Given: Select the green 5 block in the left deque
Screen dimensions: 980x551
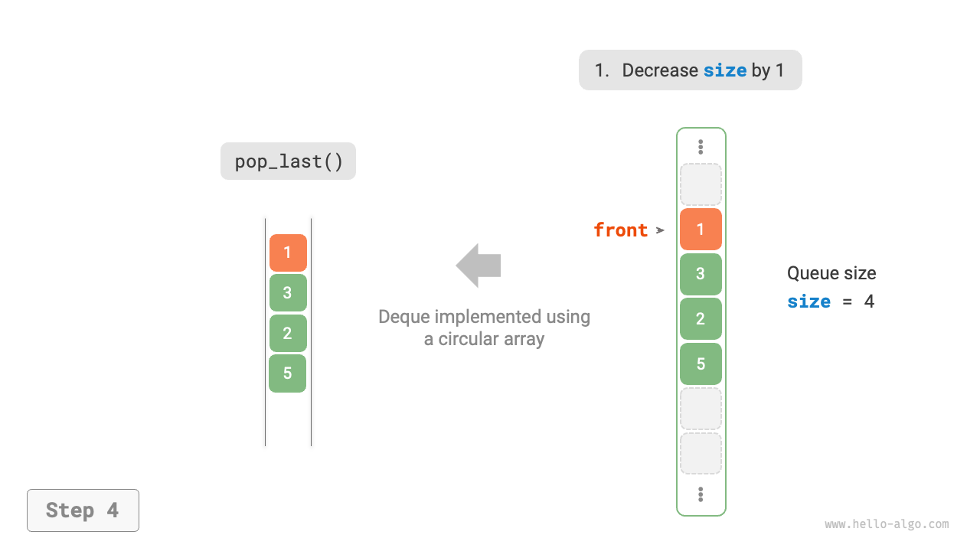Looking at the screenshot, I should click(x=288, y=373).
